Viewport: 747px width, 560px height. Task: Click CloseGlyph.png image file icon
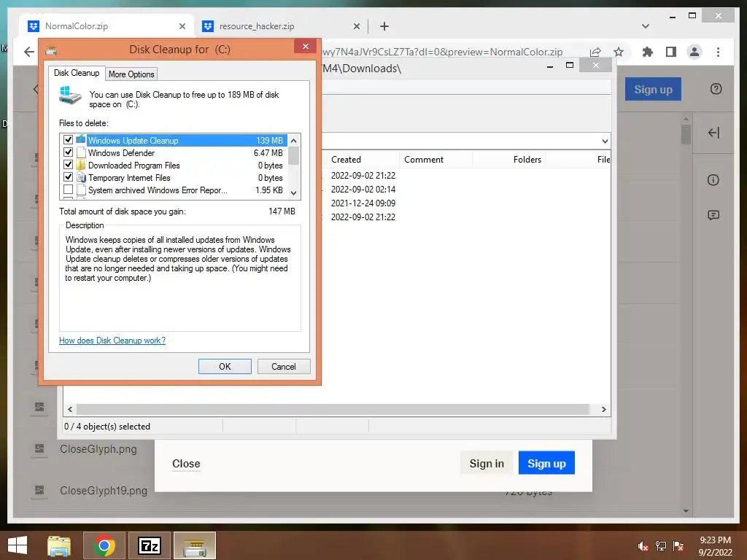pos(39,448)
